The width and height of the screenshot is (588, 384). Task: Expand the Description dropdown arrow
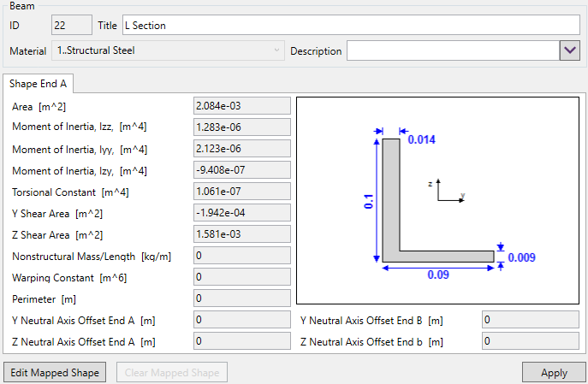(570, 50)
